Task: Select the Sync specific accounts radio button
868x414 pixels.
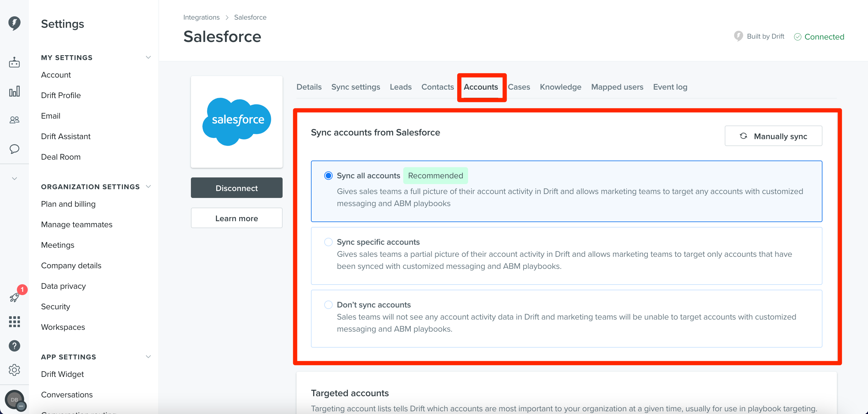Action: pos(328,242)
